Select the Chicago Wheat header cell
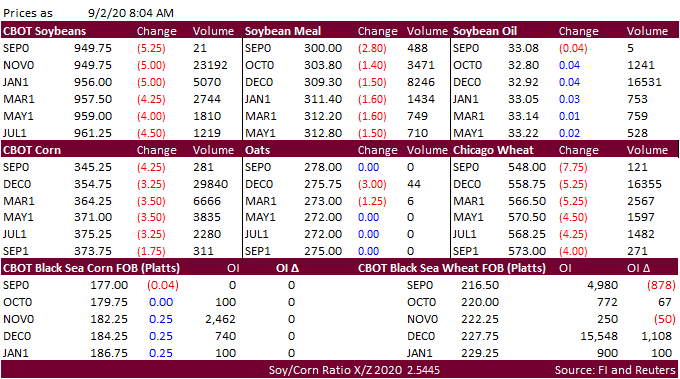The width and height of the screenshot is (680, 379). pyautogui.click(x=493, y=150)
